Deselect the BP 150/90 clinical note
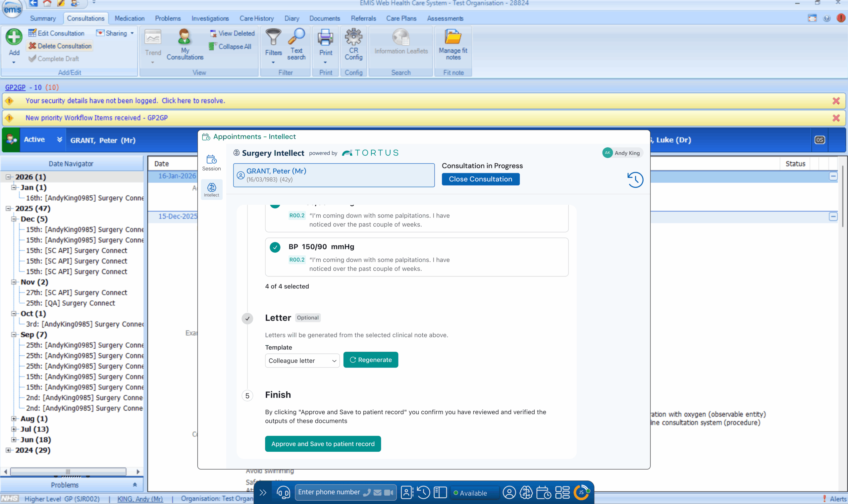Image resolution: width=848 pixels, height=504 pixels. coord(275,247)
